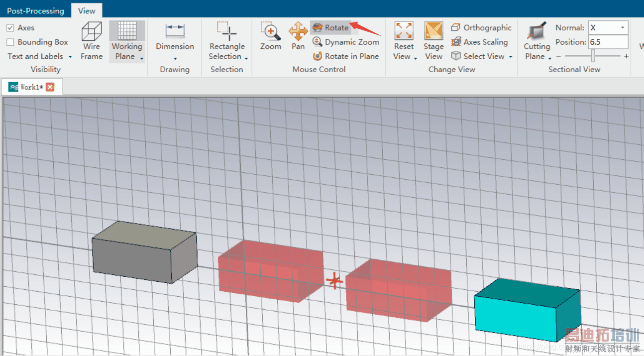644x356 pixels.
Task: Click the minus end of position slider
Action: coord(559,56)
